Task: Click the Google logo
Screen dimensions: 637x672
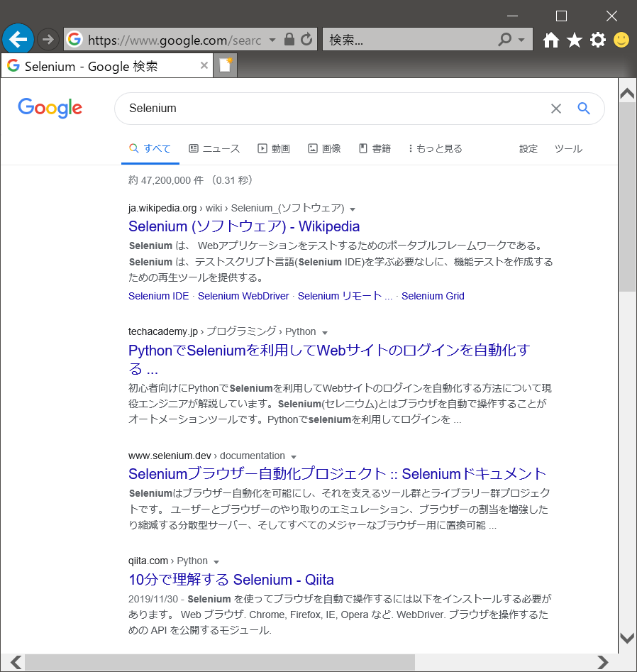Action: [50, 108]
